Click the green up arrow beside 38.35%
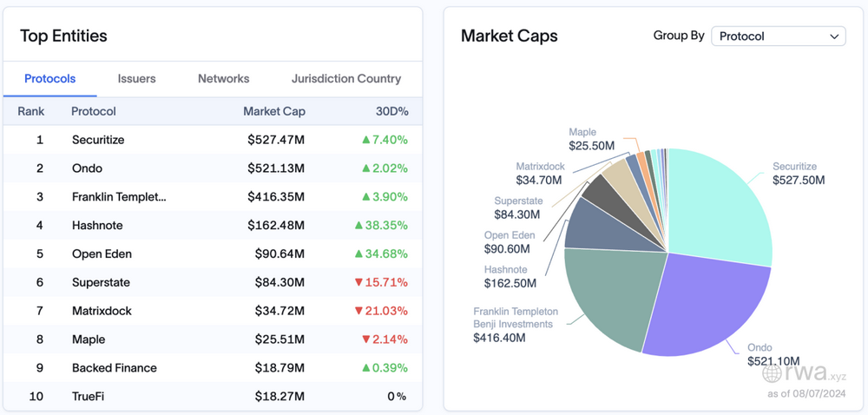 358,226
